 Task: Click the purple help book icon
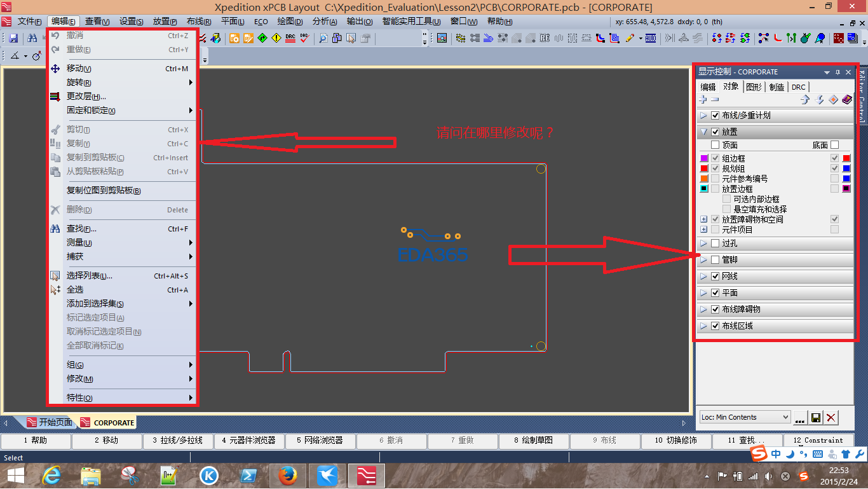(847, 100)
